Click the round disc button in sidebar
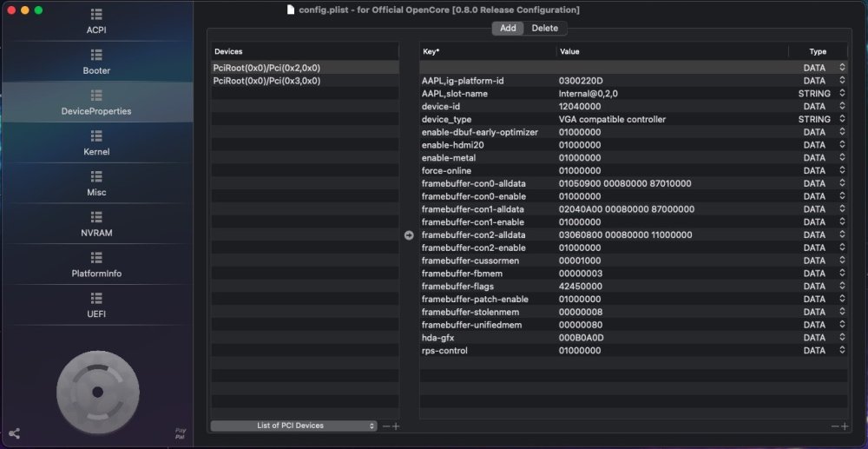This screenshot has height=449, width=868. (x=98, y=392)
